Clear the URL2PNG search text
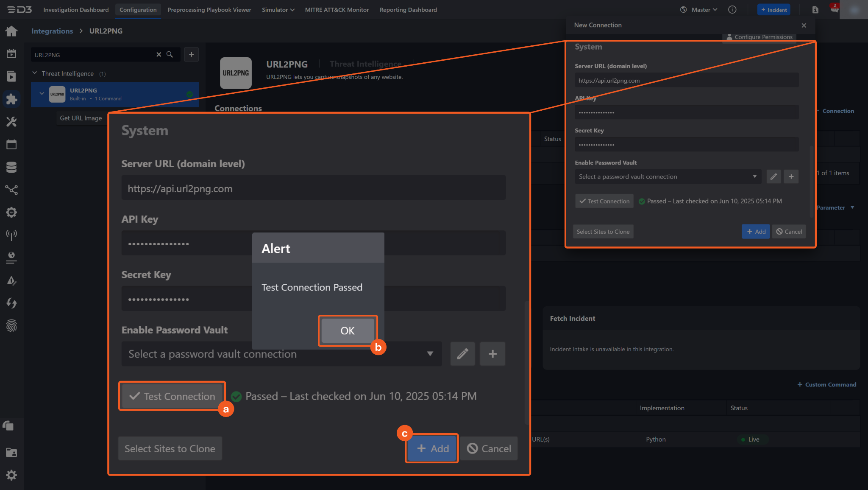Viewport: 868px width, 490px height. pyautogui.click(x=159, y=55)
